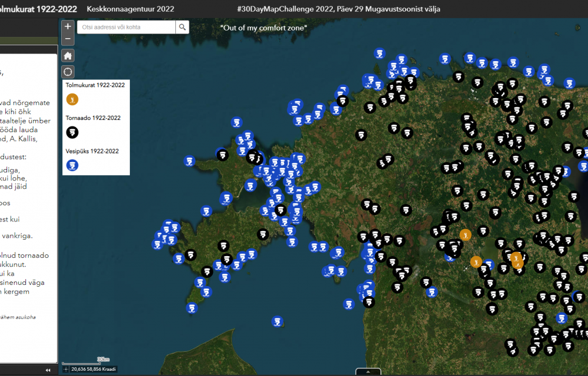588x376 pixels.
Task: Open the southernmost blue waterspout marker at sea
Action: click(x=278, y=321)
